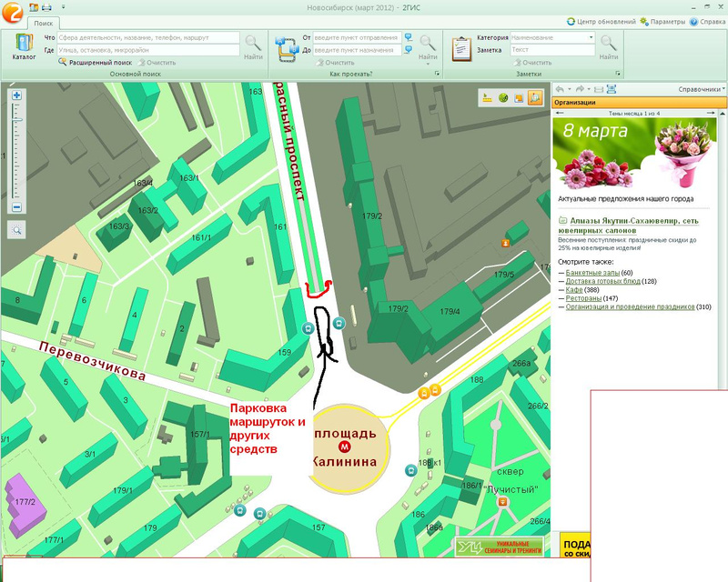
Task: Toggle the orange square map layer button
Action: click(x=519, y=98)
